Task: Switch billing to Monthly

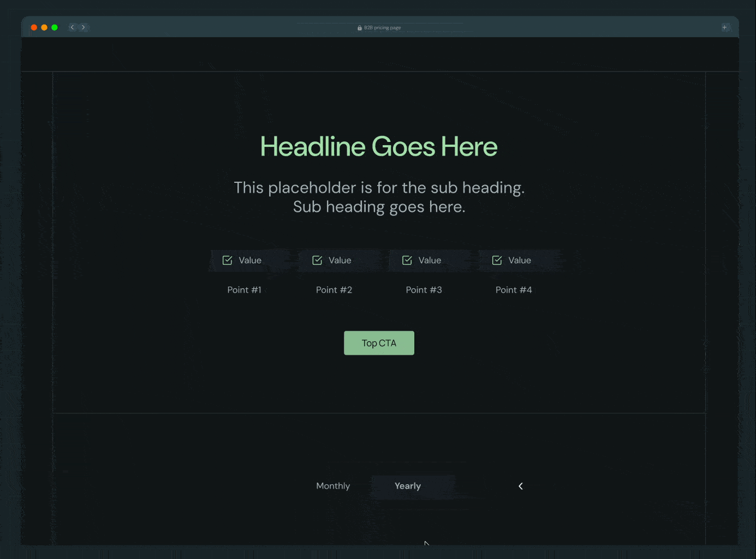Action: pyautogui.click(x=333, y=486)
